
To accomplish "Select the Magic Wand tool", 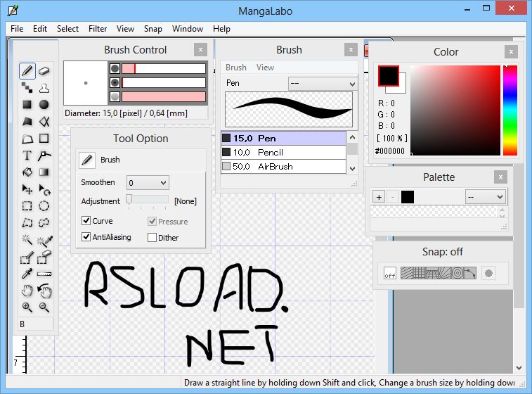I will click(27, 240).
